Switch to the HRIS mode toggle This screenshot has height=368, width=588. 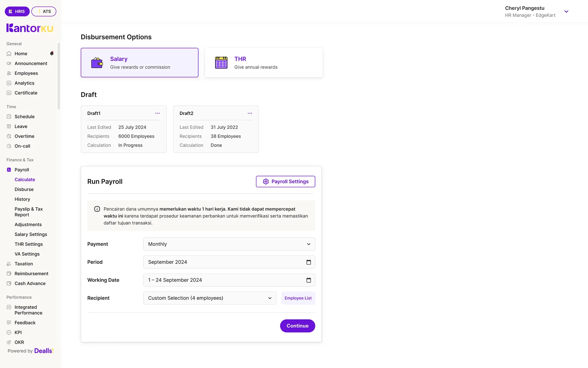pyautogui.click(x=17, y=12)
